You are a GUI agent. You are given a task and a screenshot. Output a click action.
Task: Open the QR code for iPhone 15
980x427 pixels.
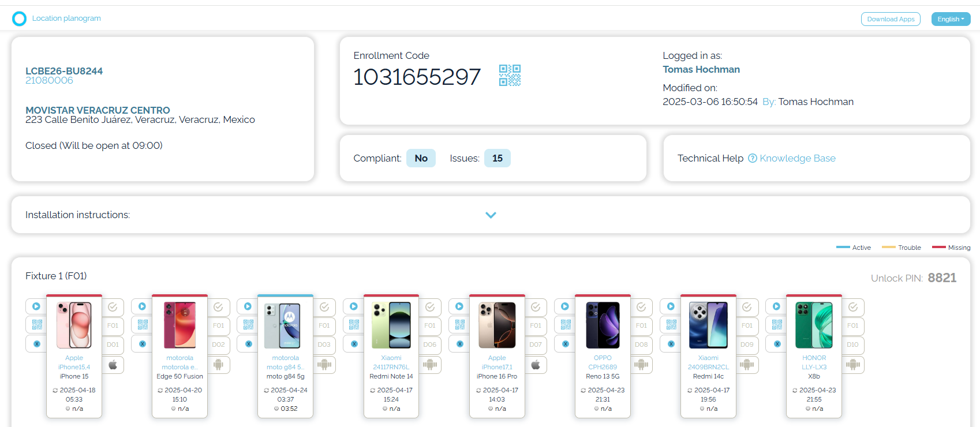coord(36,325)
